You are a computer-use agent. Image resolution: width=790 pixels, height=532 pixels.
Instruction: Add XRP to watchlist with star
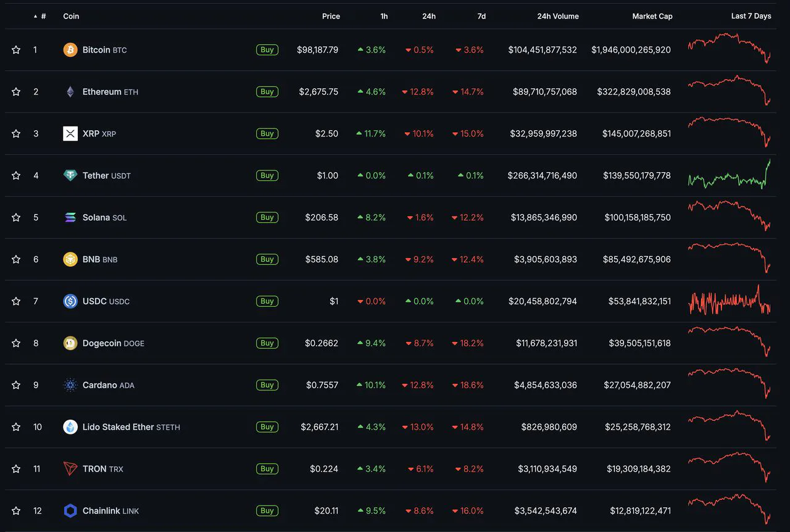pos(16,133)
